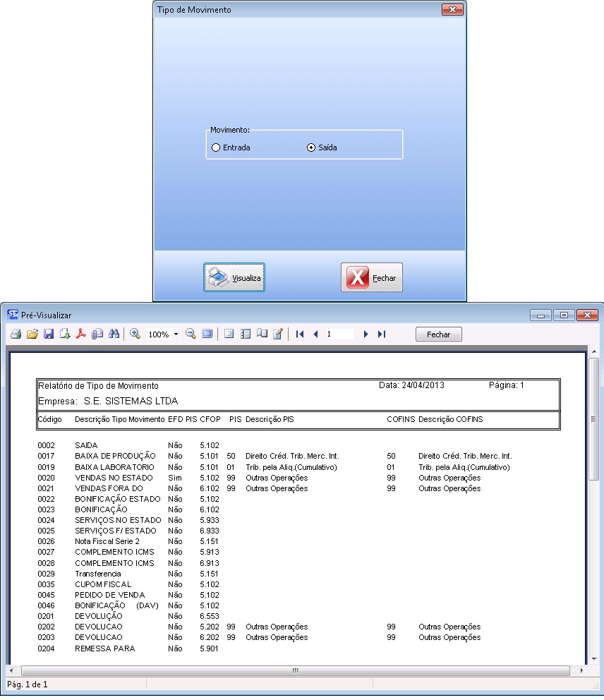Toggle full screen preview icon

point(207,334)
